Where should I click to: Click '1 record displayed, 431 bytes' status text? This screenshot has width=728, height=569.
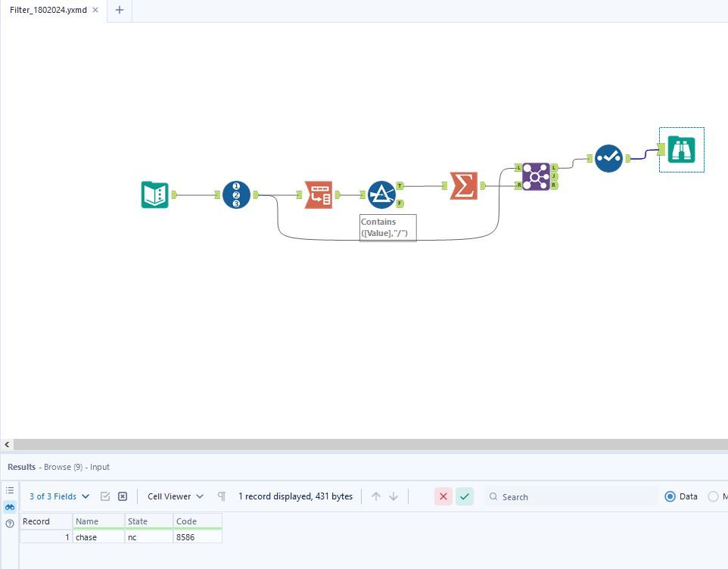pyautogui.click(x=295, y=496)
